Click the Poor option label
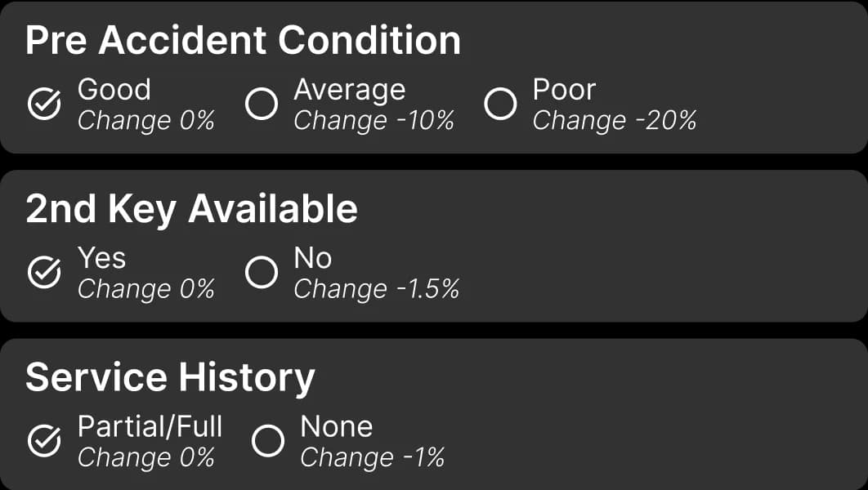868x490 pixels. tap(564, 89)
